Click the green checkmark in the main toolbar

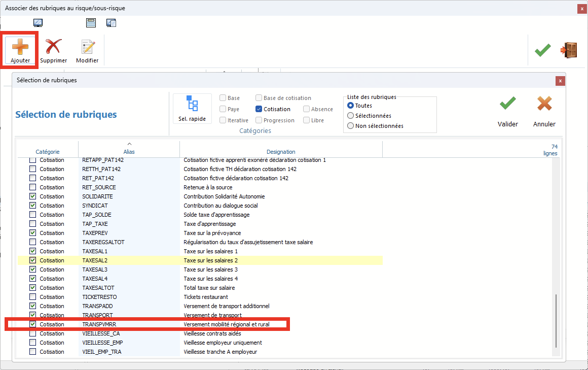[542, 50]
